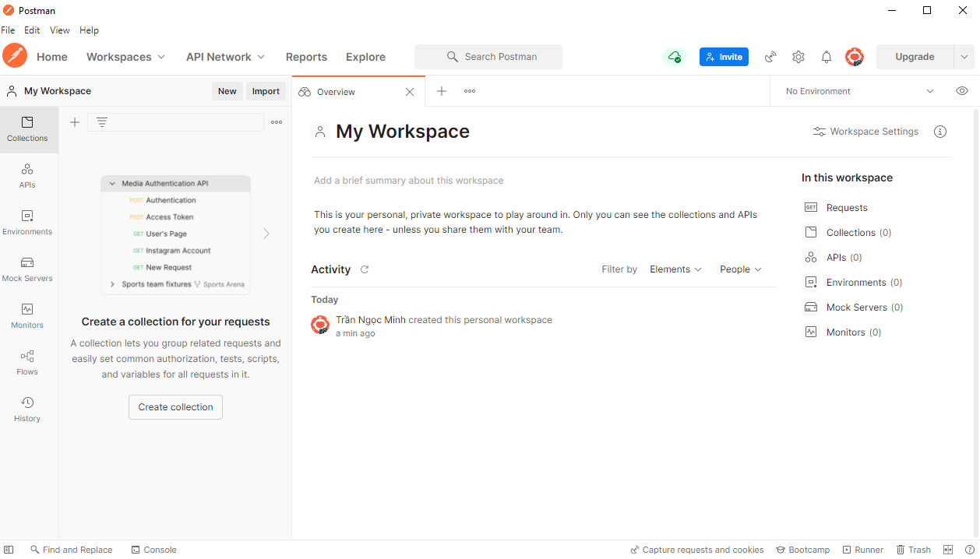Click the Import button
The height and width of the screenshot is (559, 980).
[x=266, y=91]
